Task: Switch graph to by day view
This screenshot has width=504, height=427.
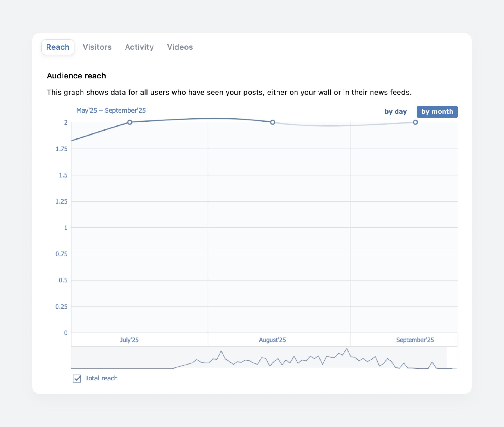Action: coord(396,112)
